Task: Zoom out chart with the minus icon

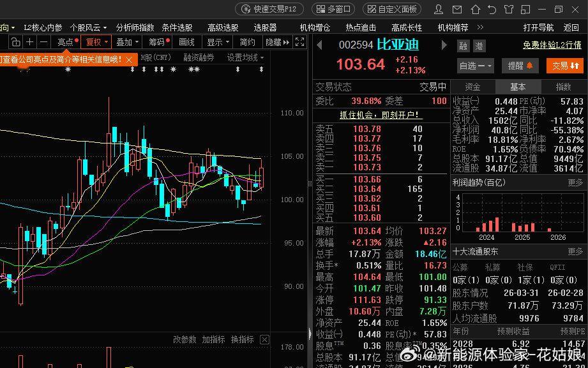Action: point(43,42)
